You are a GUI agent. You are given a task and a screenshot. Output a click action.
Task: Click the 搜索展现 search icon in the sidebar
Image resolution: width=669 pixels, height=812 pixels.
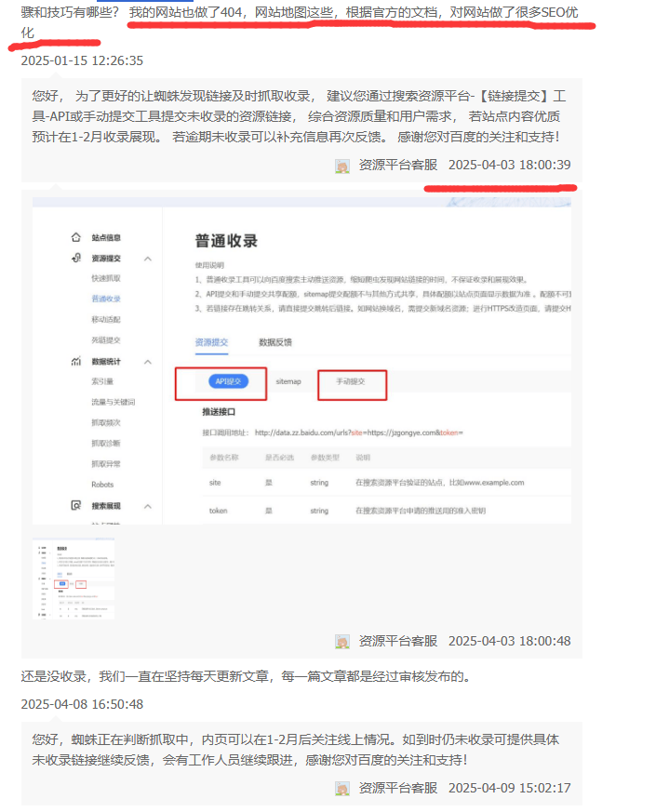[76, 505]
